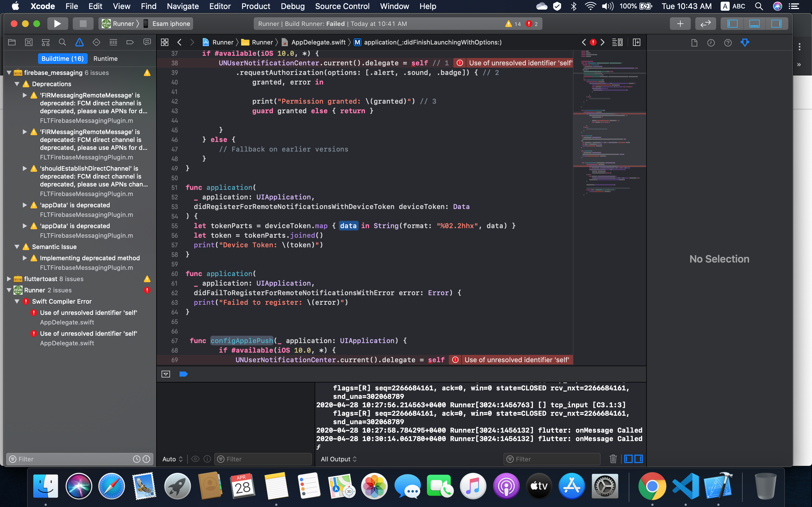Click the Run (play) button in toolbar
The image size is (812, 507).
tap(58, 24)
